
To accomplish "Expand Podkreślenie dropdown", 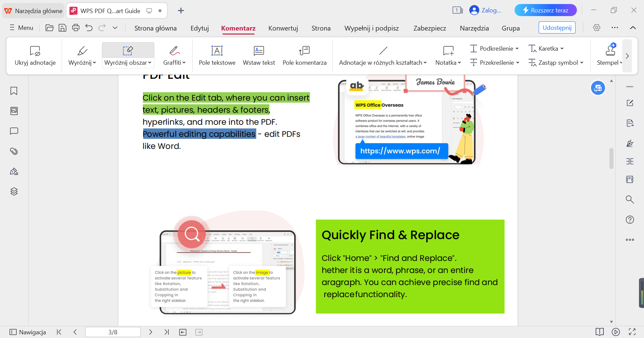I will point(517,49).
